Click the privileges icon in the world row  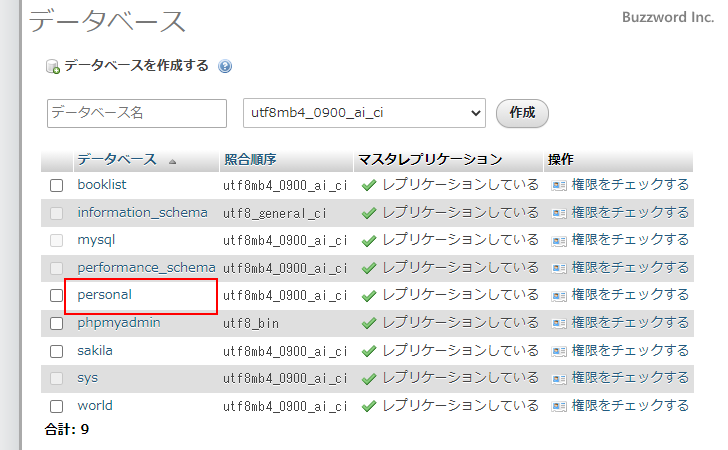[559, 407]
